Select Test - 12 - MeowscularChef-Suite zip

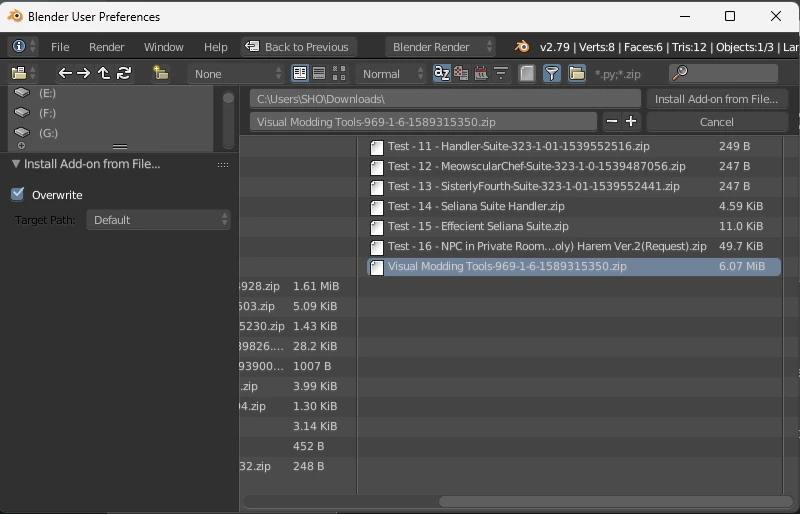coord(574,166)
